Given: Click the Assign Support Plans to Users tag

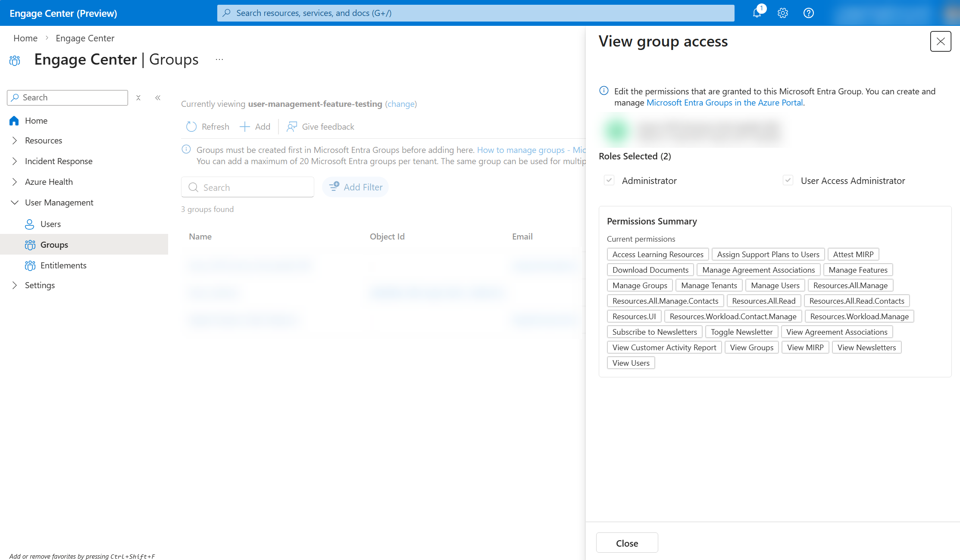Looking at the screenshot, I should (x=768, y=254).
